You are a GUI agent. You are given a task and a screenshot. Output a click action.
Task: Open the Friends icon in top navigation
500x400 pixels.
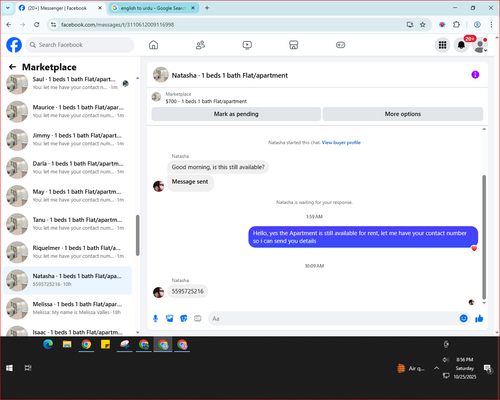pyautogui.click(x=200, y=45)
